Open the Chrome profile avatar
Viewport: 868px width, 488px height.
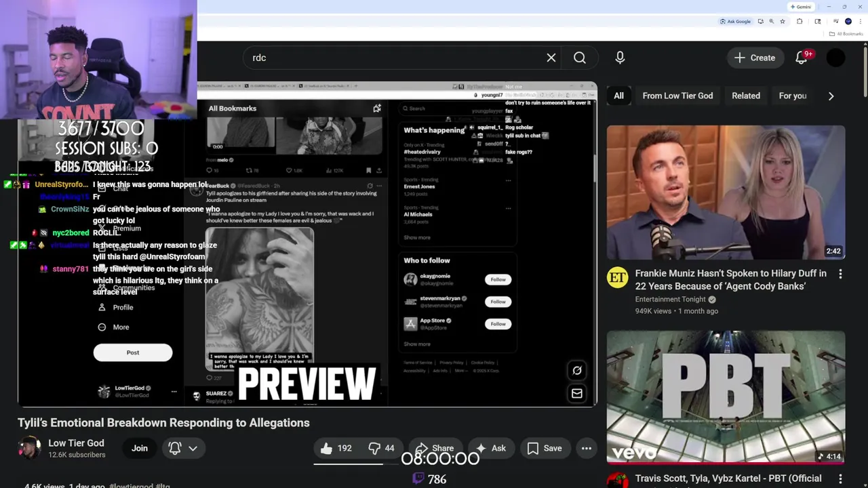pyautogui.click(x=848, y=22)
